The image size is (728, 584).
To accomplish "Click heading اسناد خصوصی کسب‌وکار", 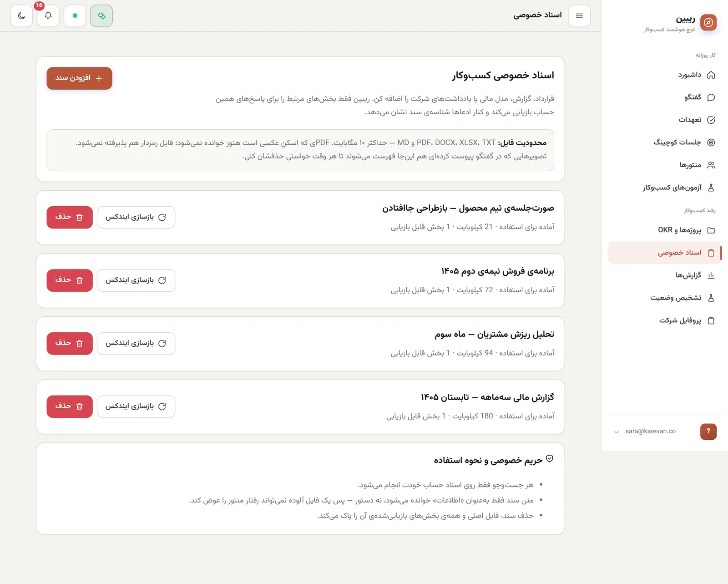I will click(x=503, y=76).
